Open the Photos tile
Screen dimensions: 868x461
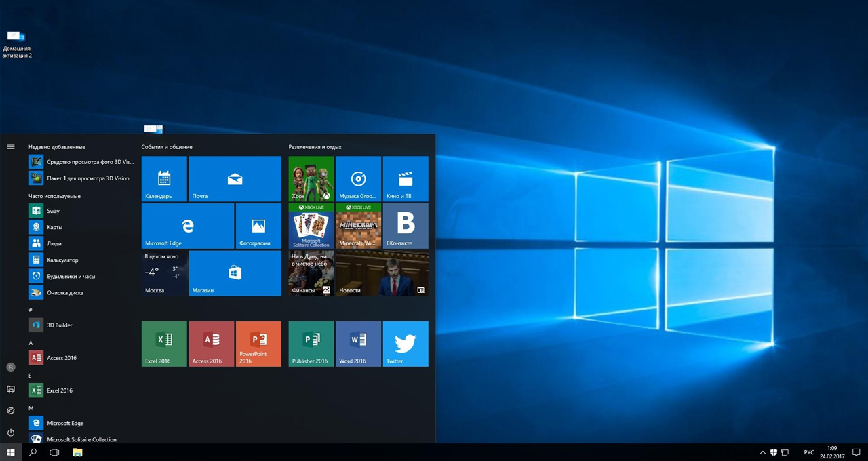[258, 226]
